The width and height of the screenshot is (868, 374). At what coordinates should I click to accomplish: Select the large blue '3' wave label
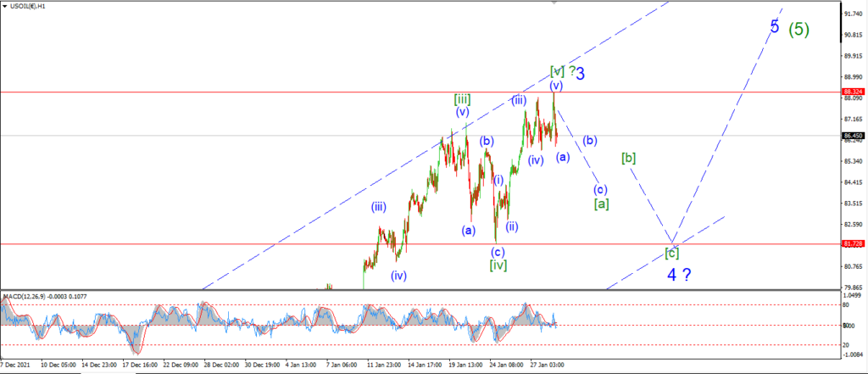[580, 73]
